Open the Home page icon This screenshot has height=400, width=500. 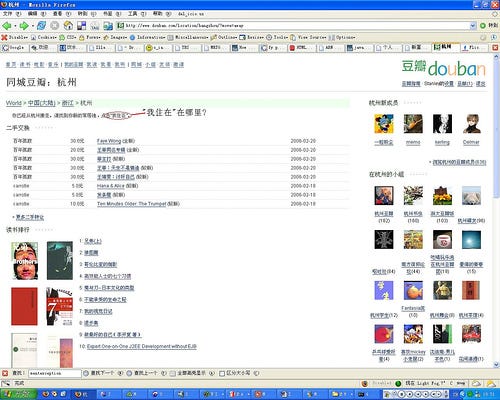(x=68, y=25)
